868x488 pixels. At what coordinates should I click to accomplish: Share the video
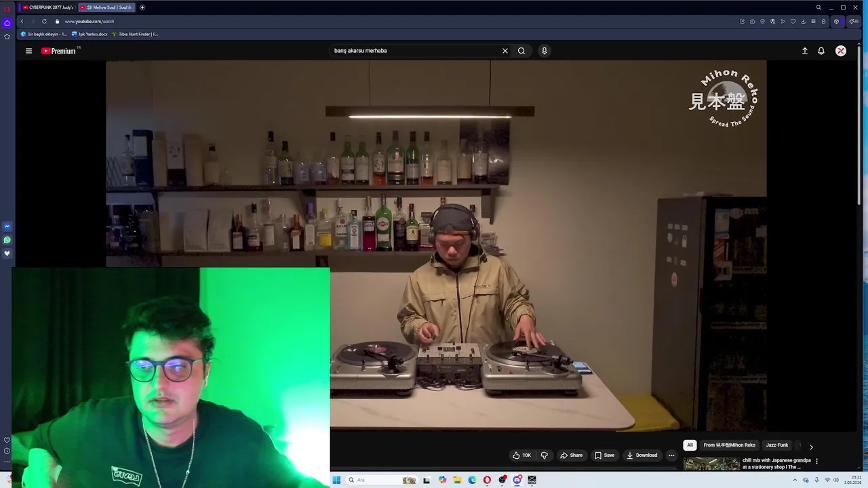click(571, 455)
